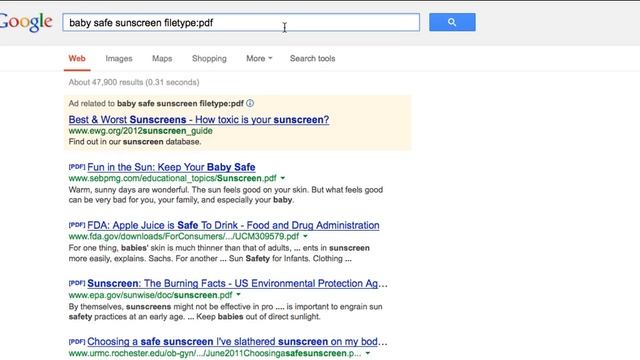The width and height of the screenshot is (640, 360).
Task: Click the PDF tag beside Fun in the Sun
Action: pyautogui.click(x=77, y=167)
